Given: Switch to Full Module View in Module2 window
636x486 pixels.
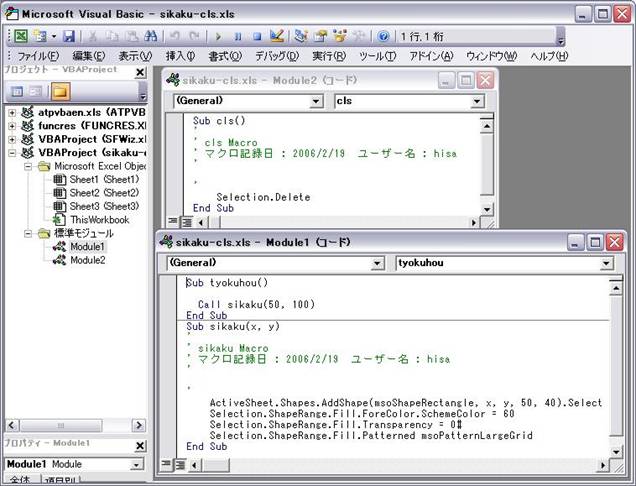Looking at the screenshot, I should tap(187, 222).
